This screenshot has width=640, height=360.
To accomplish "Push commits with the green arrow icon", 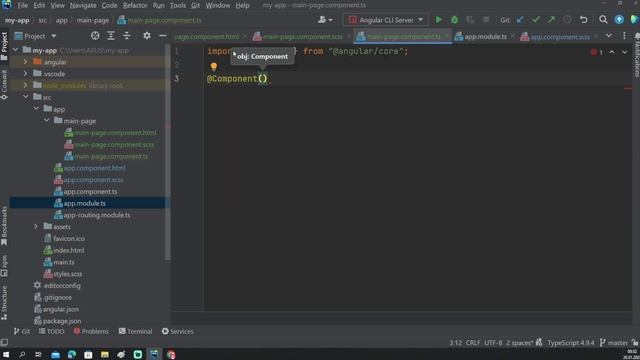I will [x=551, y=20].
